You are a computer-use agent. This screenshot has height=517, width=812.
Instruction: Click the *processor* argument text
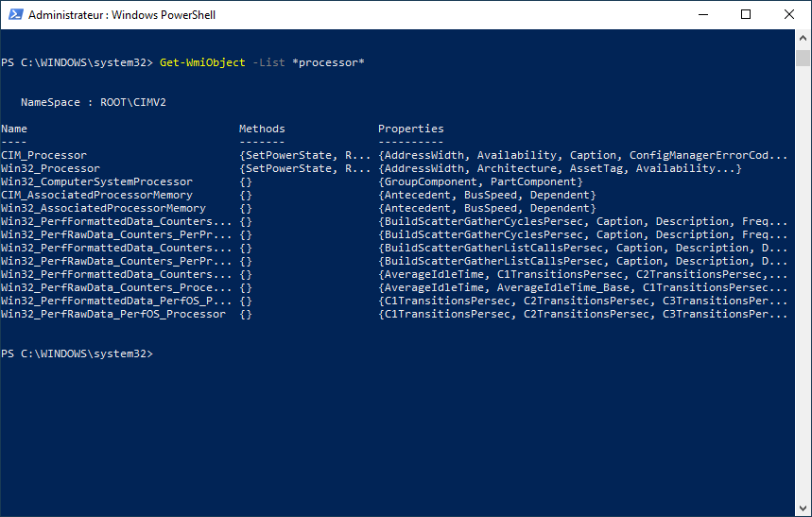328,62
